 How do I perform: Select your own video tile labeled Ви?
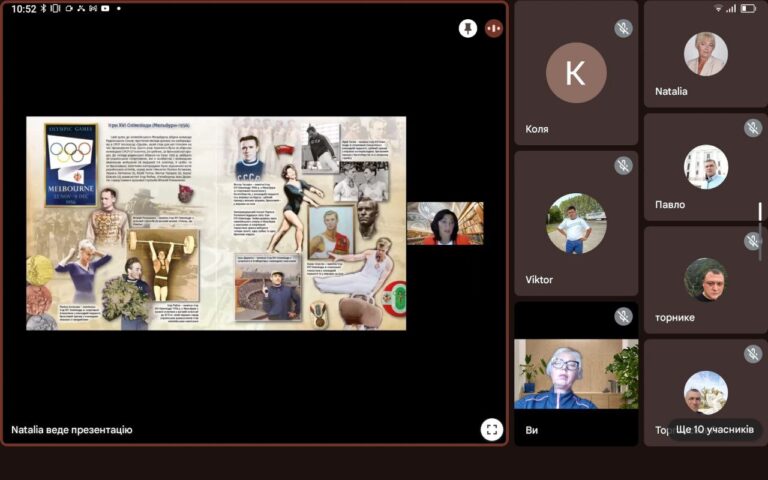(576, 374)
